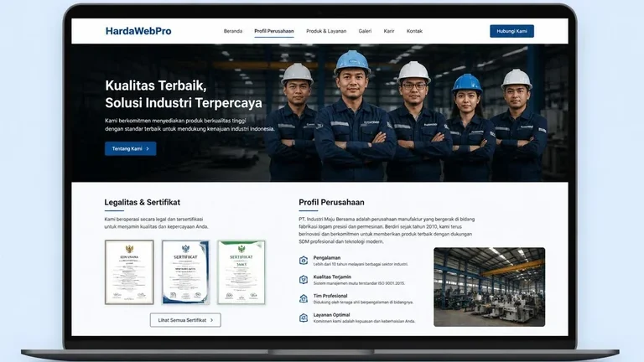This screenshot has width=644, height=362.
Task: Click the Pengalaman label text
Action: [x=327, y=258]
